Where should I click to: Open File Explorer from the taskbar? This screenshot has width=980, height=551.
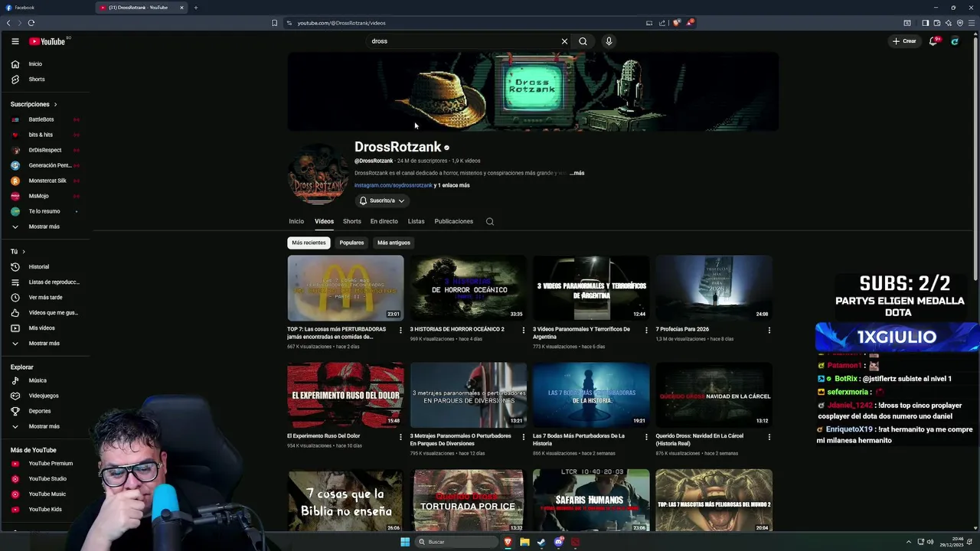click(524, 542)
